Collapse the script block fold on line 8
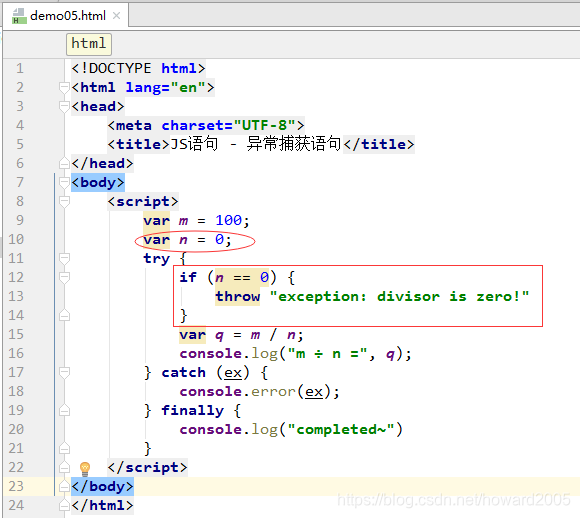Image resolution: width=580 pixels, height=518 pixels. click(x=64, y=202)
